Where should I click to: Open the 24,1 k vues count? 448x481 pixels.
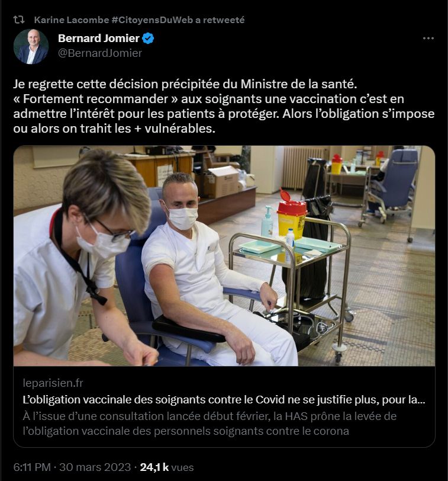pyautogui.click(x=167, y=467)
